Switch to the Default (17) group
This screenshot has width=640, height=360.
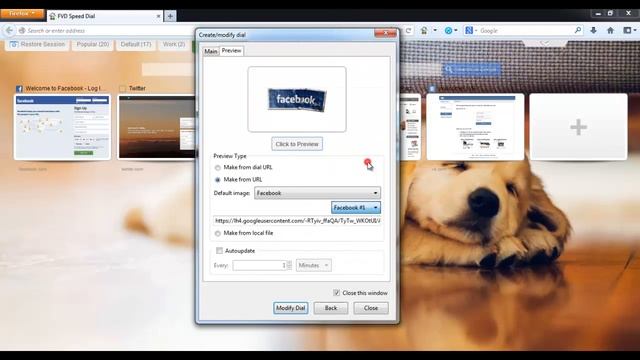coord(136,44)
